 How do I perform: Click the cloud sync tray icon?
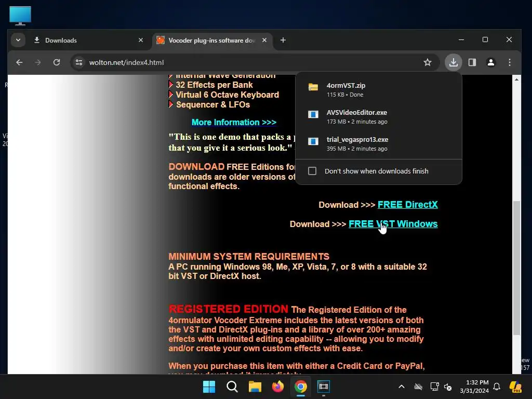[x=418, y=387]
